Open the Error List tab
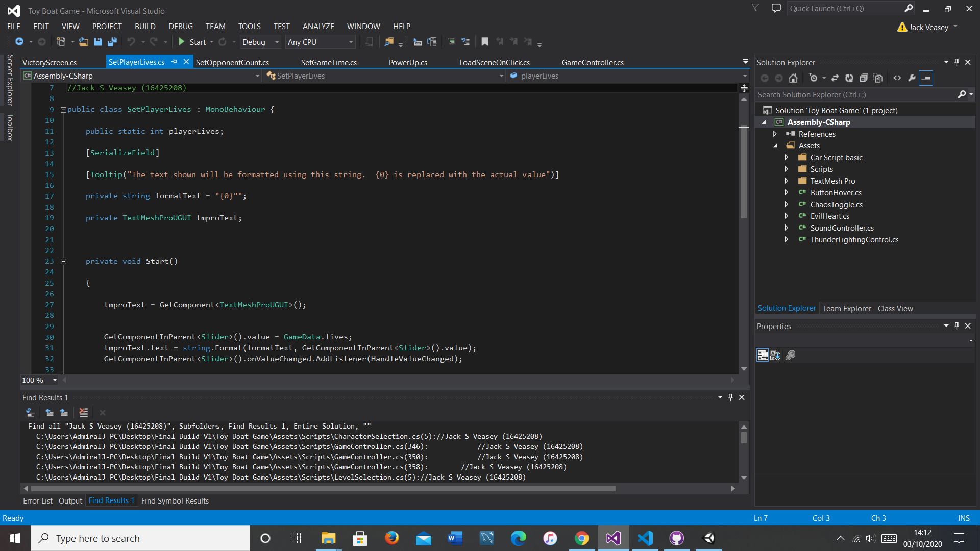Screen dimensions: 980x551 pyautogui.click(x=38, y=501)
